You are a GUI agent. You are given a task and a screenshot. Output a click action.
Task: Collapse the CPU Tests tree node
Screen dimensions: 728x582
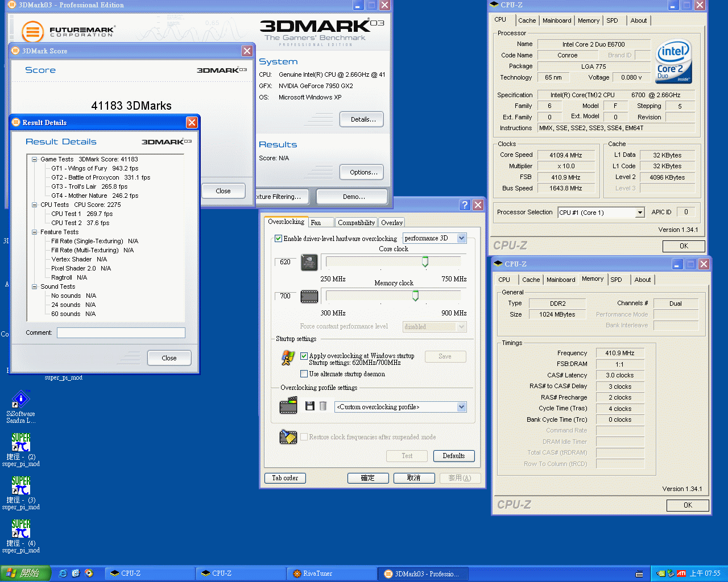coord(34,205)
